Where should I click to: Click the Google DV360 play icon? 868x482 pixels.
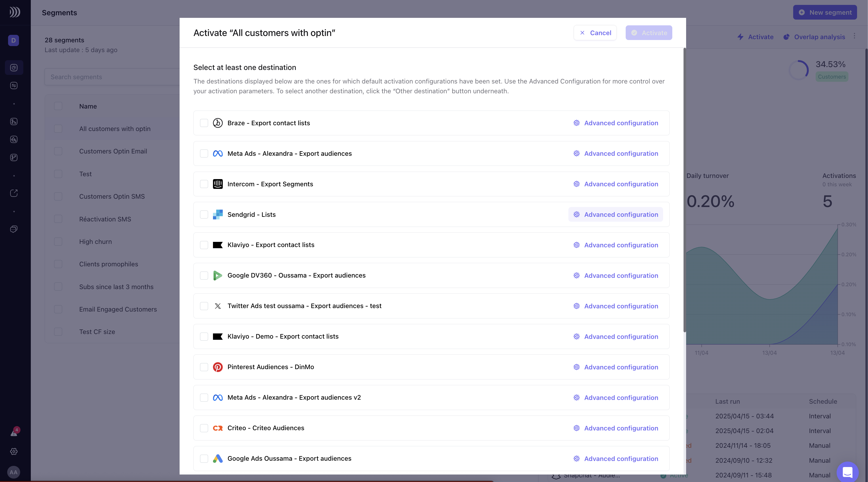click(x=218, y=275)
